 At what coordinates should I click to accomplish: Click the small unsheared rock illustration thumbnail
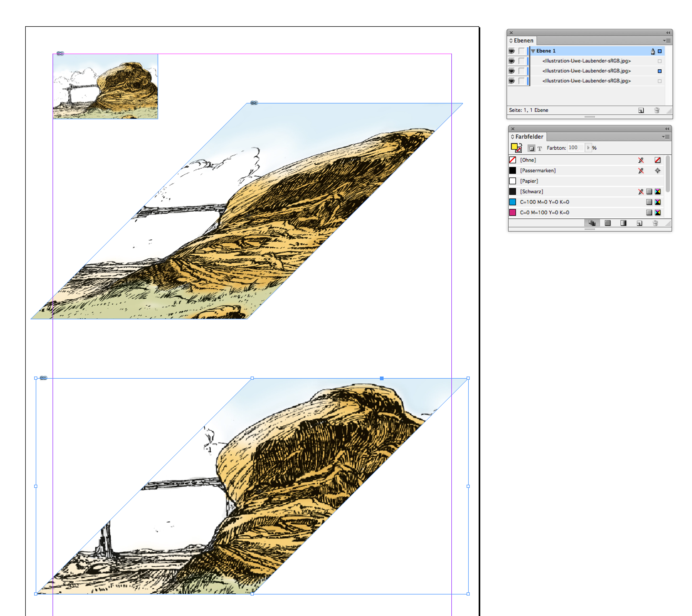105,86
